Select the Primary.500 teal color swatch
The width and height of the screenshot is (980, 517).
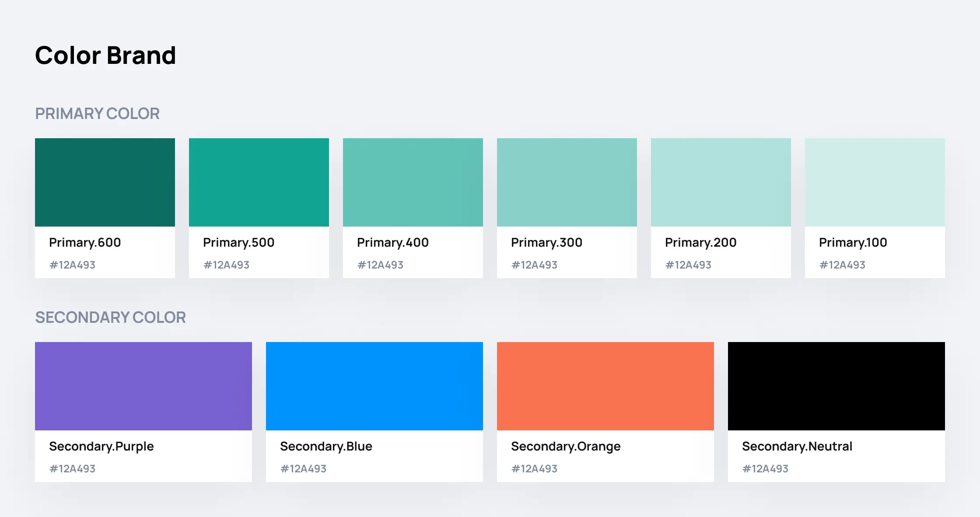coord(259,182)
